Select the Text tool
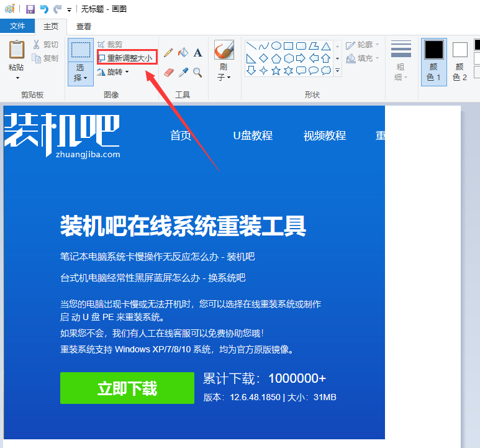The height and width of the screenshot is (448, 480). 198,53
